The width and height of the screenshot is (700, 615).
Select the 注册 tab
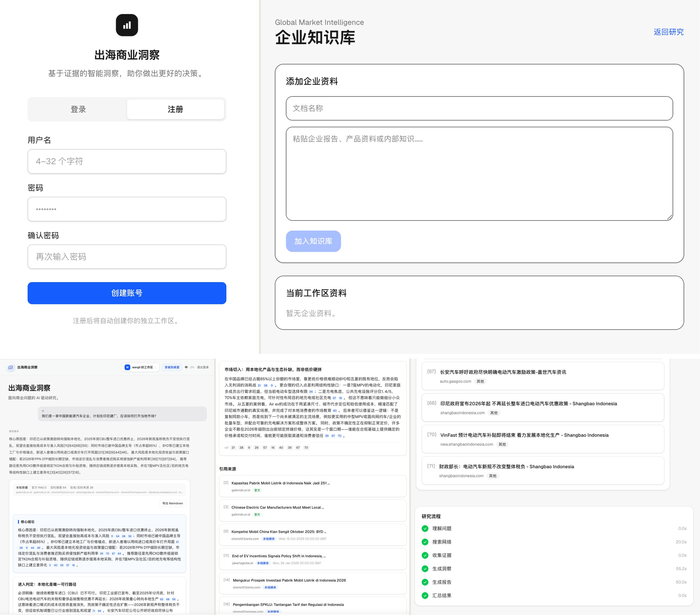tap(175, 109)
